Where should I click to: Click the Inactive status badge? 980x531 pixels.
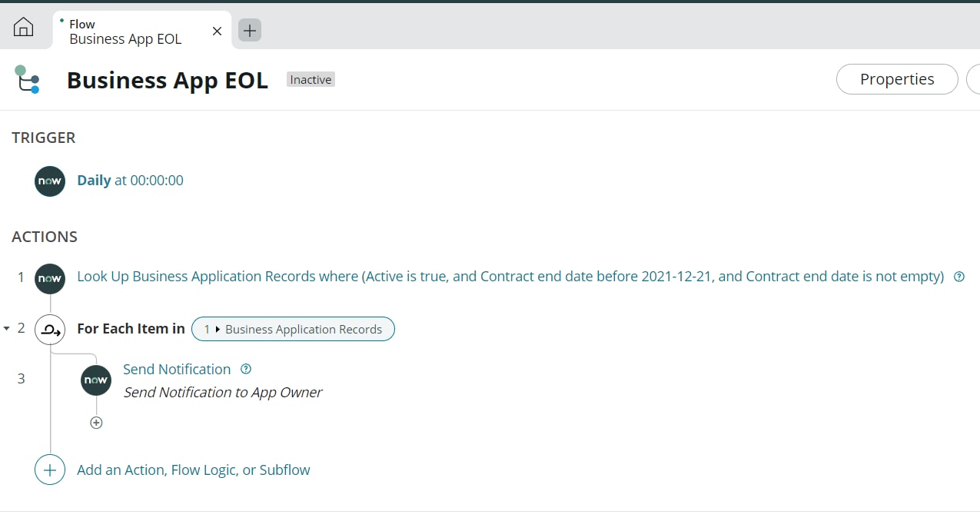(x=310, y=79)
